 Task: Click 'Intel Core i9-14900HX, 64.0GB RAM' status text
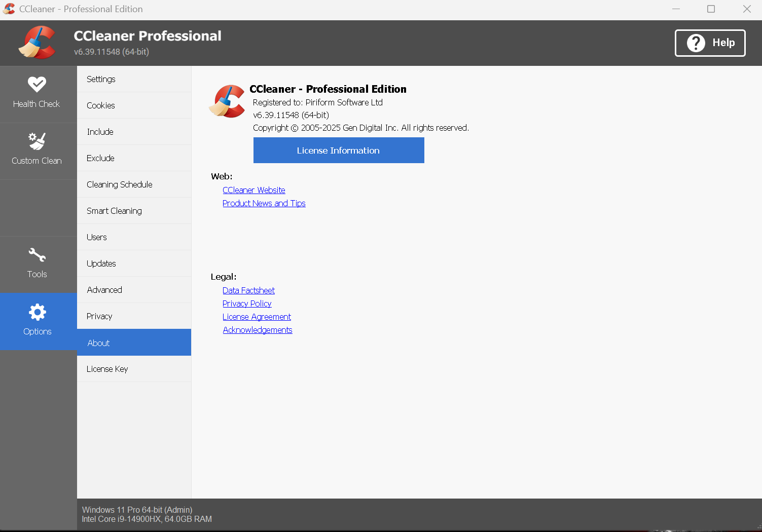coord(147,519)
